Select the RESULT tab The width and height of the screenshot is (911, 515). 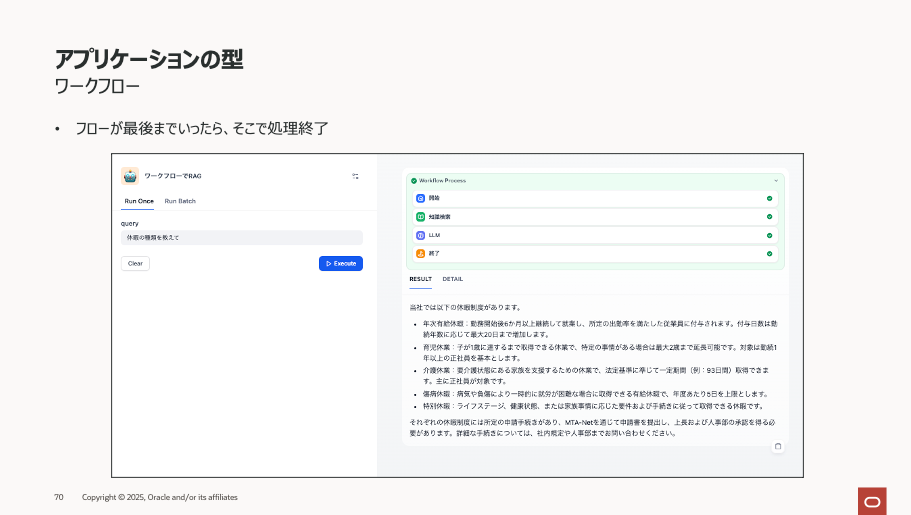coord(421,279)
